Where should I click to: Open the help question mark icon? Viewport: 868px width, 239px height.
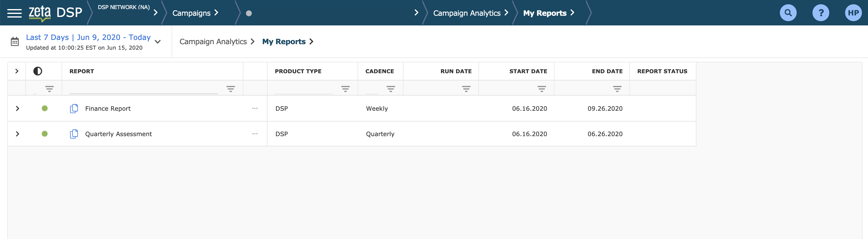point(821,13)
